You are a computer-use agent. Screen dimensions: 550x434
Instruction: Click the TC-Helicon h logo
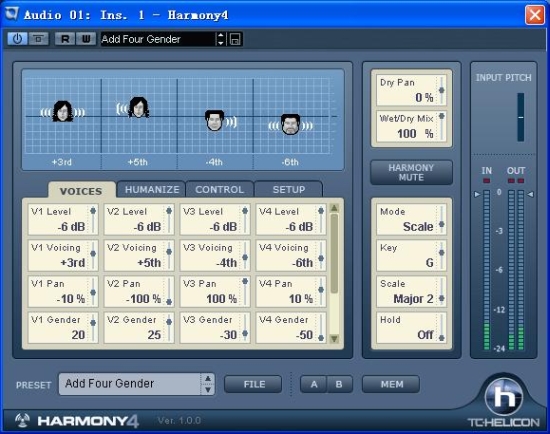coord(504,397)
